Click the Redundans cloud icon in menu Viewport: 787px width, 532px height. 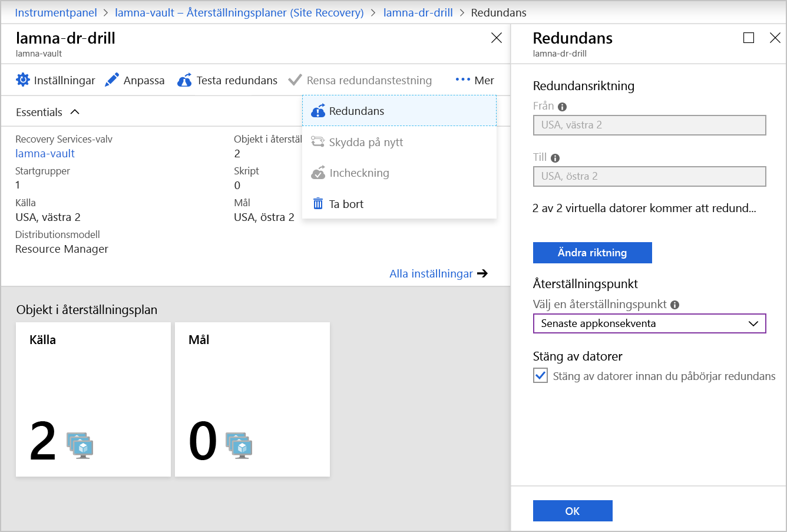click(318, 111)
